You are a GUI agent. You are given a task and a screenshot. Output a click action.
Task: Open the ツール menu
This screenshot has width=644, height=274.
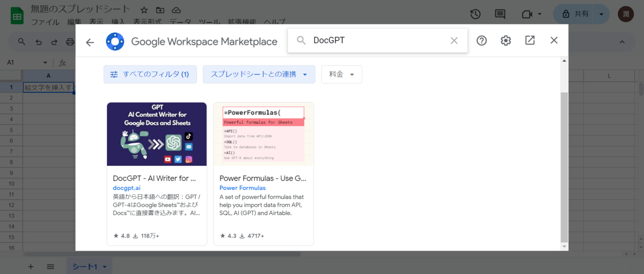point(209,23)
